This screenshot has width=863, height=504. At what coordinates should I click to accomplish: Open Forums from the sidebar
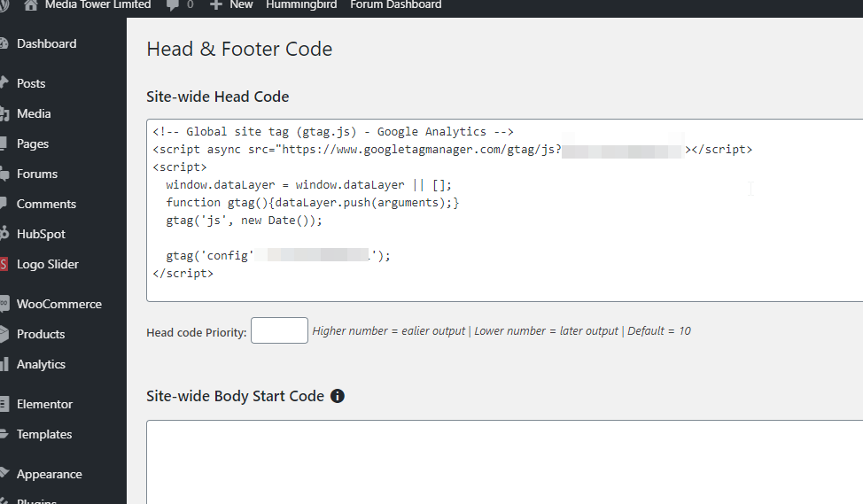pos(37,174)
